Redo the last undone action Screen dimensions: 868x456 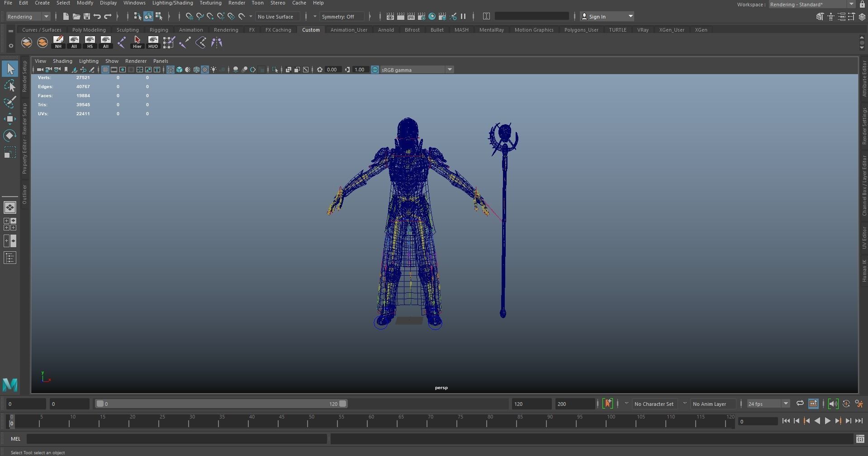coord(108,17)
